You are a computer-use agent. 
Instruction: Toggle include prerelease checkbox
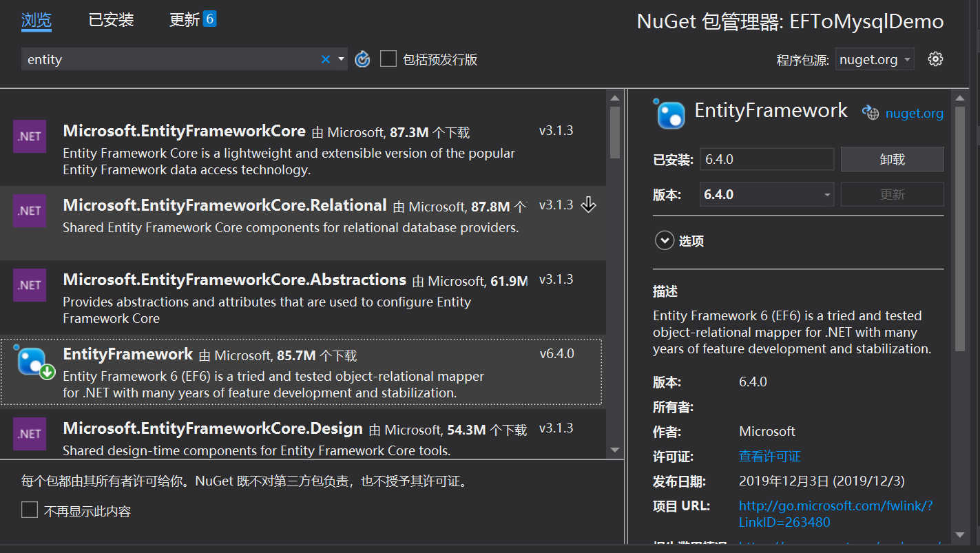coord(388,59)
